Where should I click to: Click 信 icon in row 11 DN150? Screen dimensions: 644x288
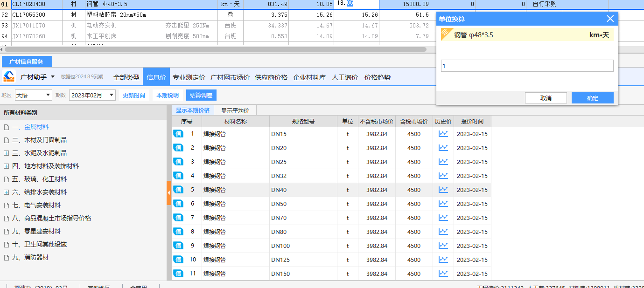[178, 274]
